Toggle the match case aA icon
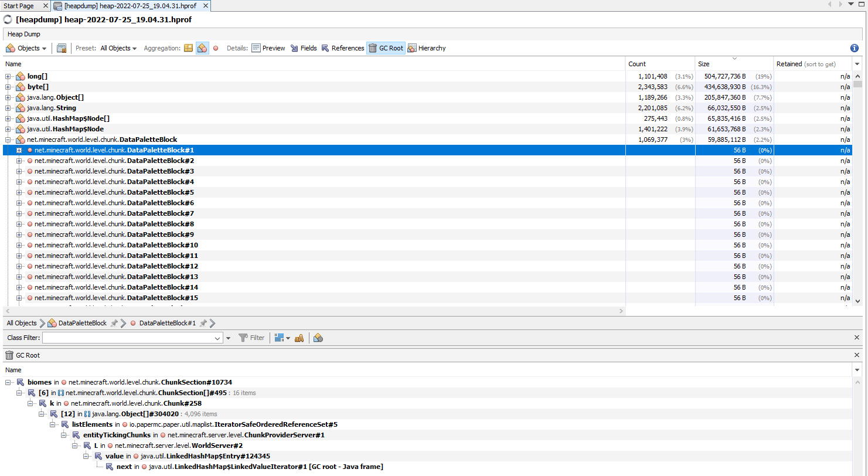The image size is (868, 476). tap(299, 338)
